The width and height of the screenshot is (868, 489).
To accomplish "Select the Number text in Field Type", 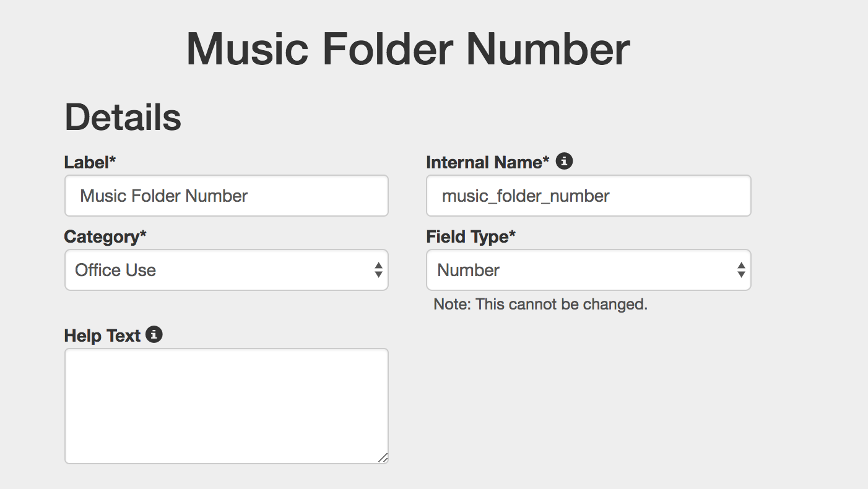I will click(x=469, y=270).
